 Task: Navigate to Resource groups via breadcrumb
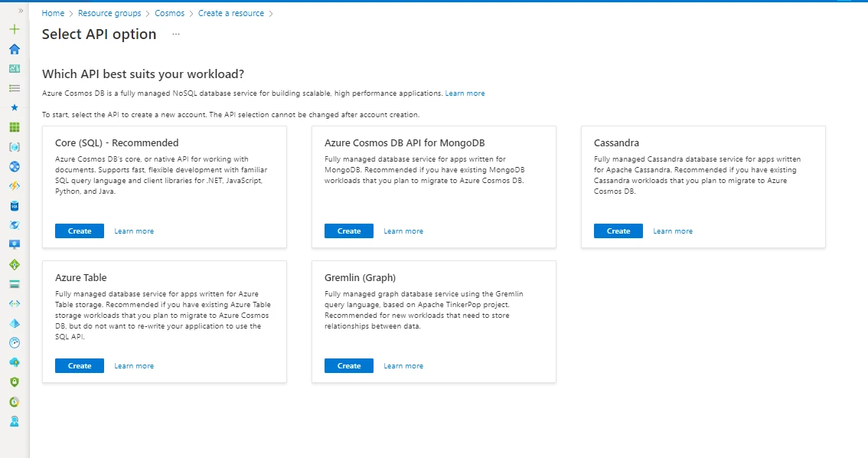pos(109,12)
